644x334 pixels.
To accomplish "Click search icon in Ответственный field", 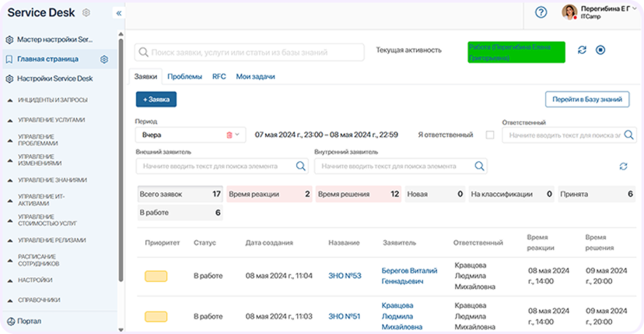I will click(628, 135).
